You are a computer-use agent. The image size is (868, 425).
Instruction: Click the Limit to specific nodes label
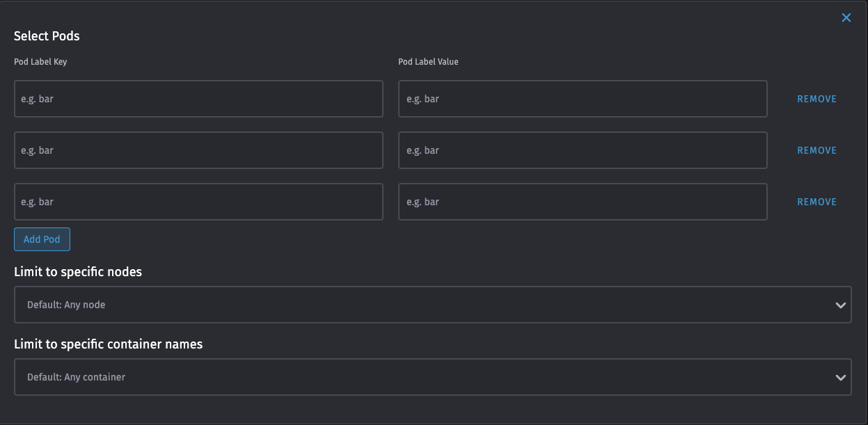pyautogui.click(x=78, y=271)
